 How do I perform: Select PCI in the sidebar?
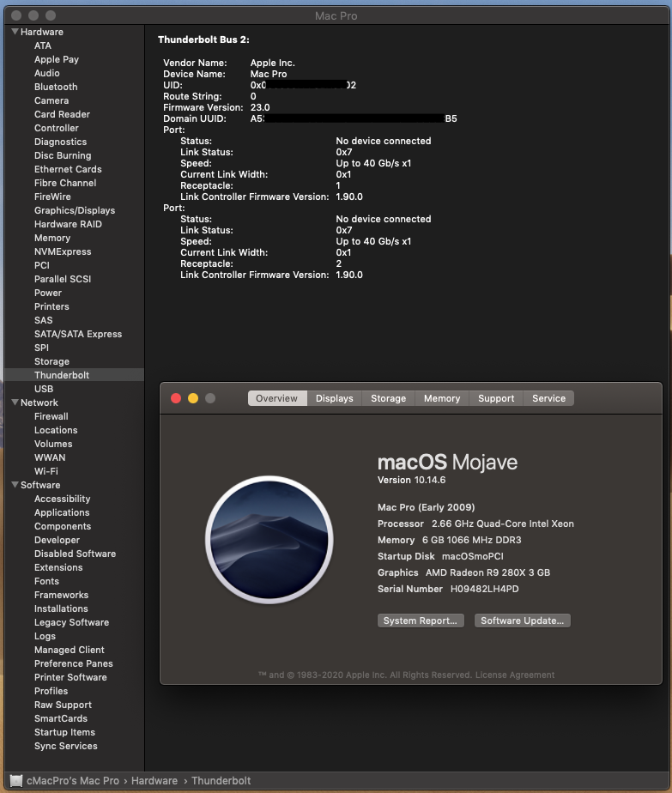pyautogui.click(x=42, y=265)
